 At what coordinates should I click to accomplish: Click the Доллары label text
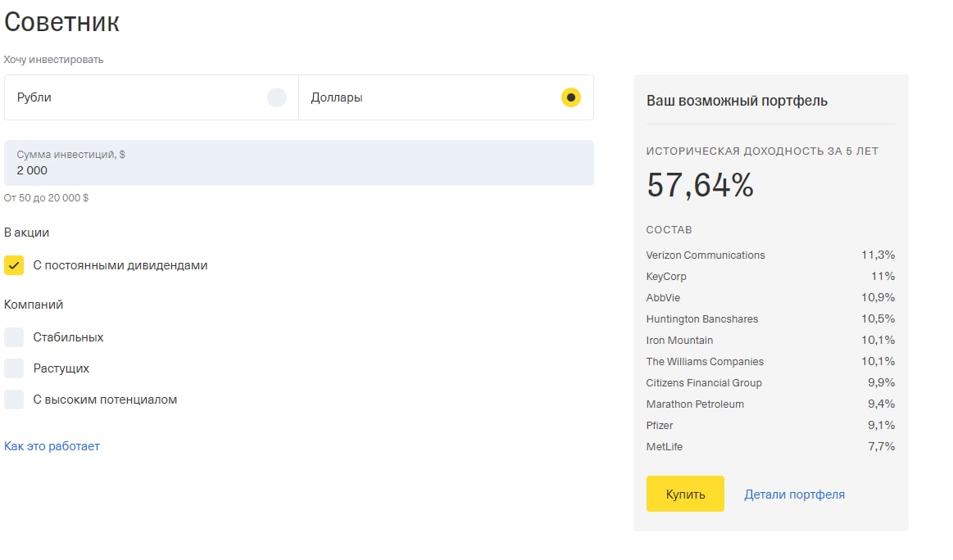tap(337, 97)
